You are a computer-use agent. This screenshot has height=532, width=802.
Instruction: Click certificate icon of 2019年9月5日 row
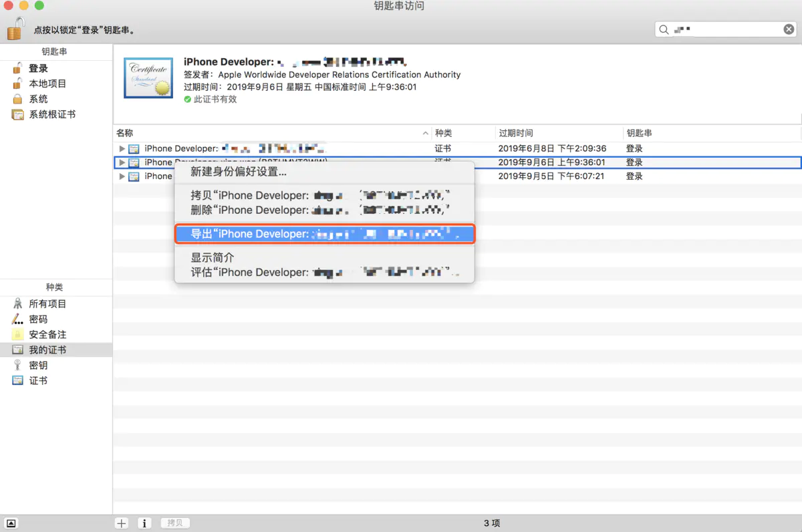pyautogui.click(x=134, y=176)
